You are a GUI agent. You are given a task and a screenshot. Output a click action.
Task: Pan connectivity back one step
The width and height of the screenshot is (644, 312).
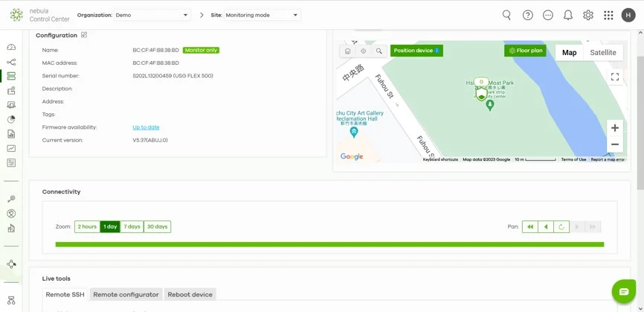[545, 226]
